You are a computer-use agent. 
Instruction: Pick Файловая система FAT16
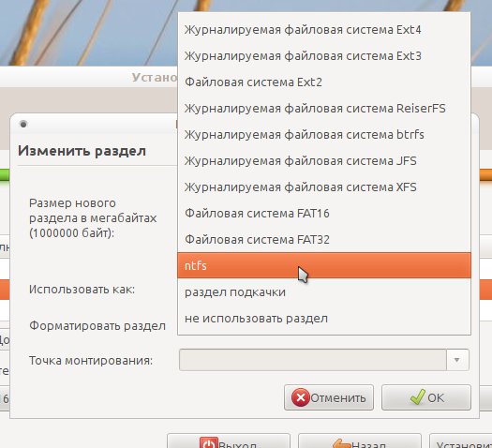tap(324, 214)
